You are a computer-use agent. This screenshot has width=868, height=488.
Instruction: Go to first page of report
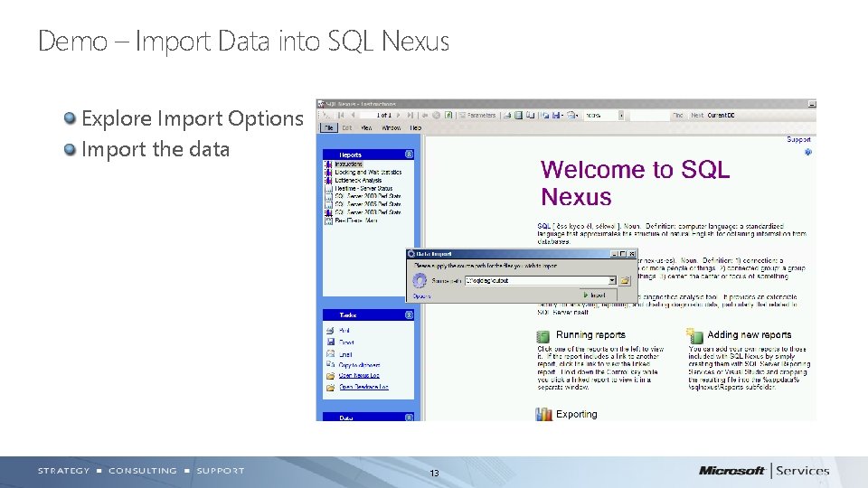341,115
